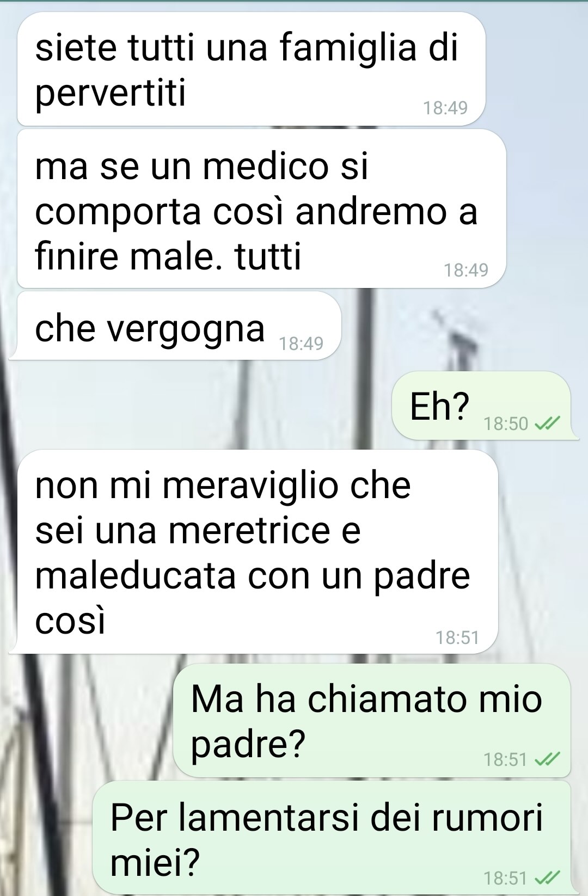This screenshot has width=588, height=896.
Task: Tap the 18:49 timestamp on 'finire male. tutti'
Action: point(466,270)
